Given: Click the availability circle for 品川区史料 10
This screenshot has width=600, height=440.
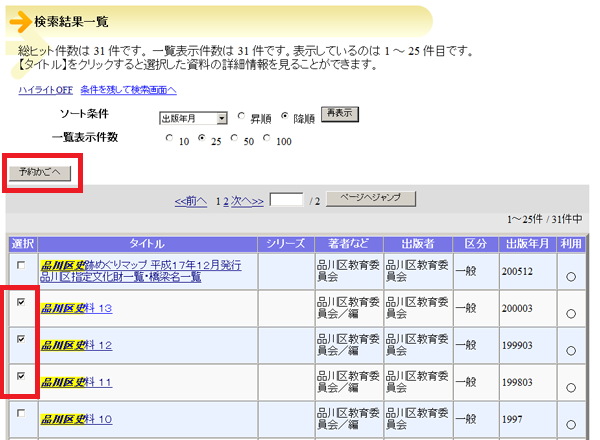Looking at the screenshot, I should 571,425.
